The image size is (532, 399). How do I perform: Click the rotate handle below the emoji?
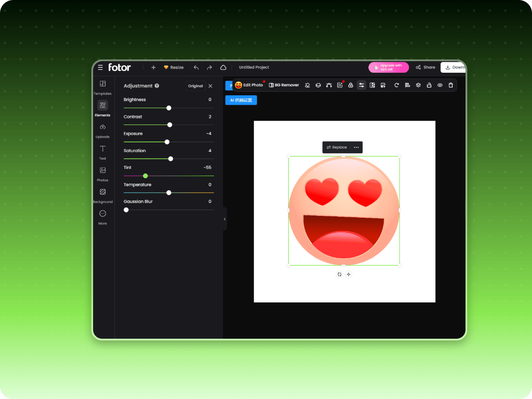[340, 274]
